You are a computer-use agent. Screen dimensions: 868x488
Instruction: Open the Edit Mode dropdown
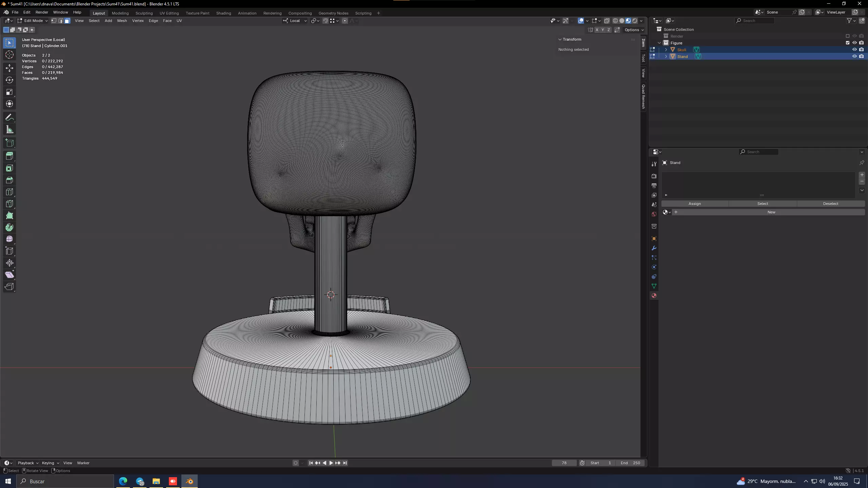pos(33,21)
